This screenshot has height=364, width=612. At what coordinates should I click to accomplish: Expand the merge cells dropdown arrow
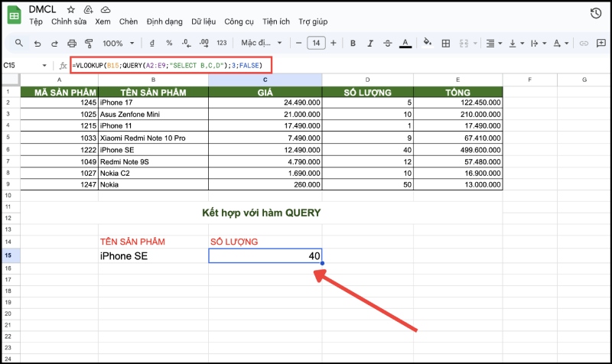475,44
